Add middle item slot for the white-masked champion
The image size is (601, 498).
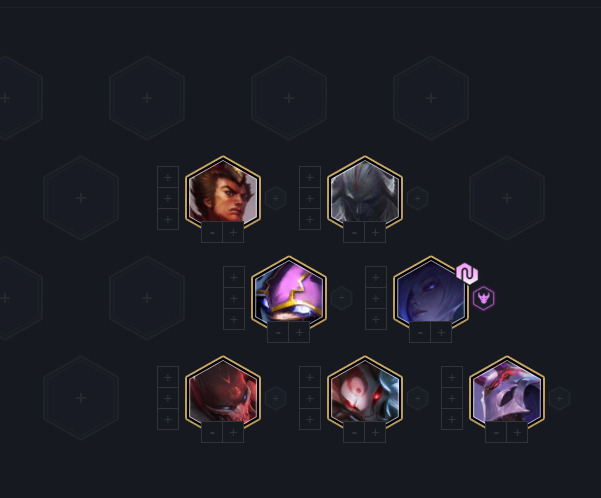[310, 398]
